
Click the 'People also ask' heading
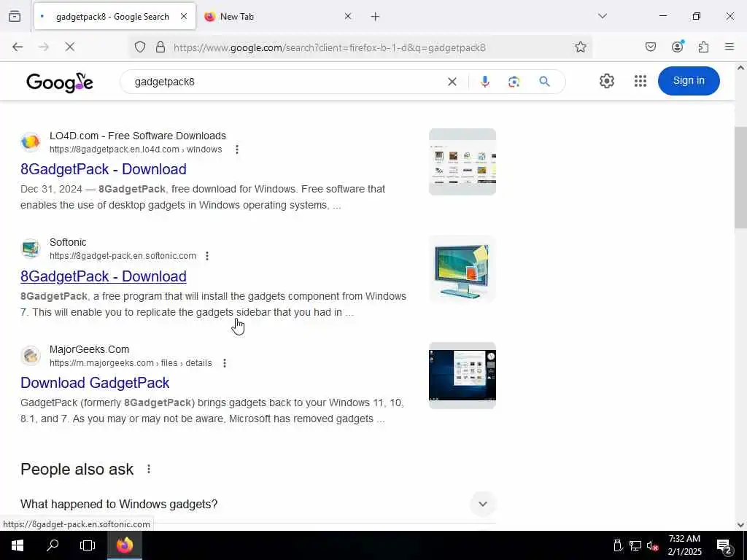[x=77, y=469]
